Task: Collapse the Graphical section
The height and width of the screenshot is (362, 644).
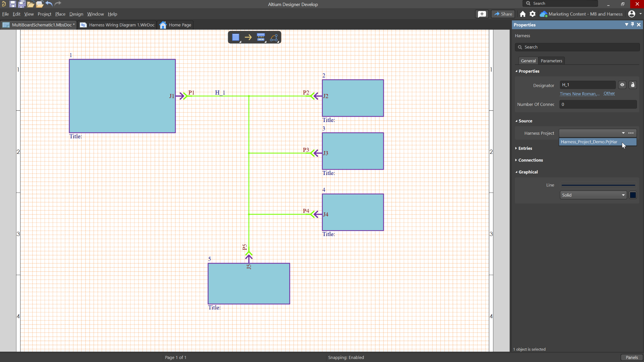Action: coord(528,172)
